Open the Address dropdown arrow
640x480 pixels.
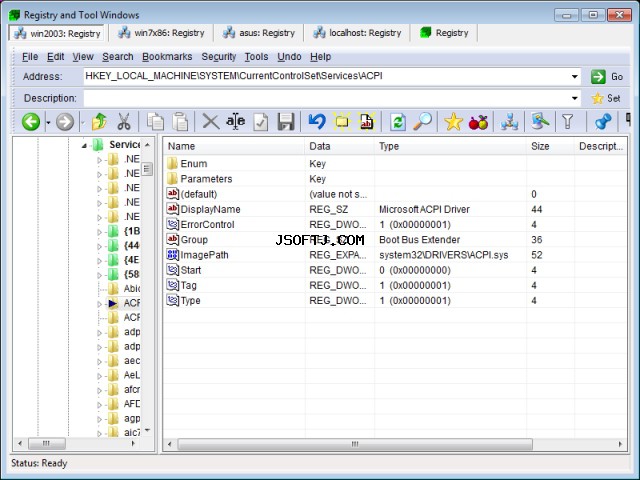tap(574, 77)
